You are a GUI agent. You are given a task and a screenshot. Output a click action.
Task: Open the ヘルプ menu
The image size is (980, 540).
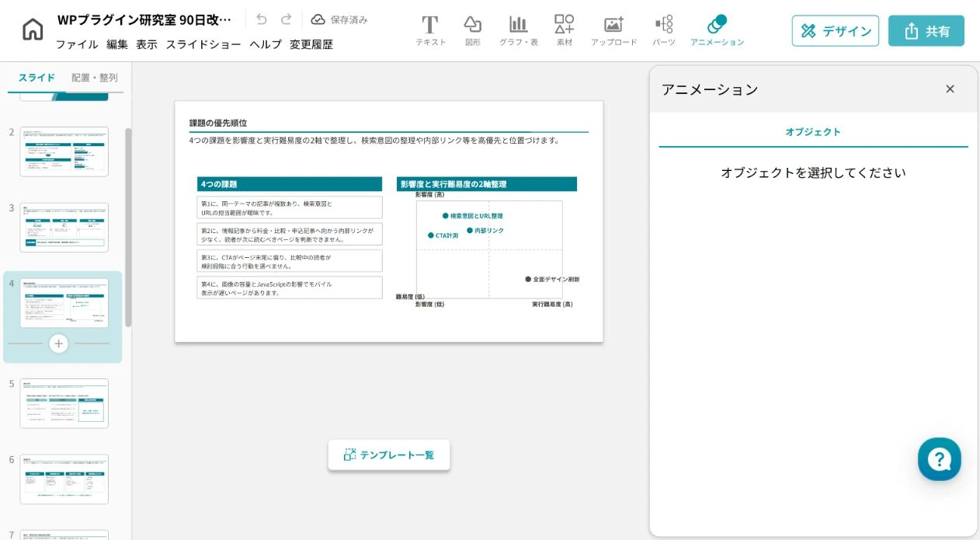pyautogui.click(x=266, y=44)
